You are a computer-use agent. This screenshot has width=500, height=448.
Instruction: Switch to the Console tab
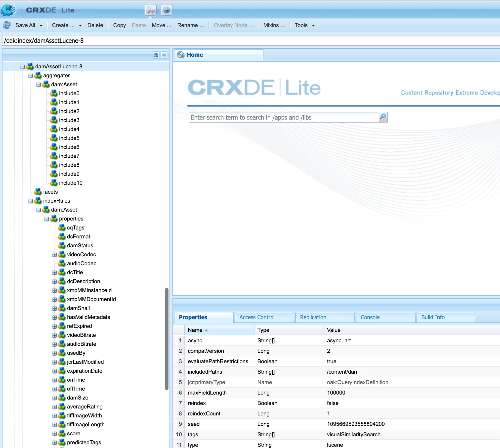(x=370, y=317)
